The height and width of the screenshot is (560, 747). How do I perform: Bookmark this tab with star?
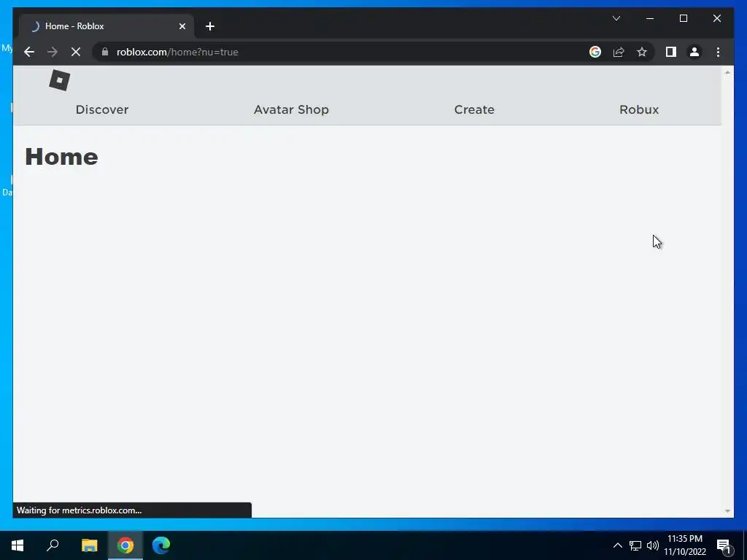pos(642,52)
